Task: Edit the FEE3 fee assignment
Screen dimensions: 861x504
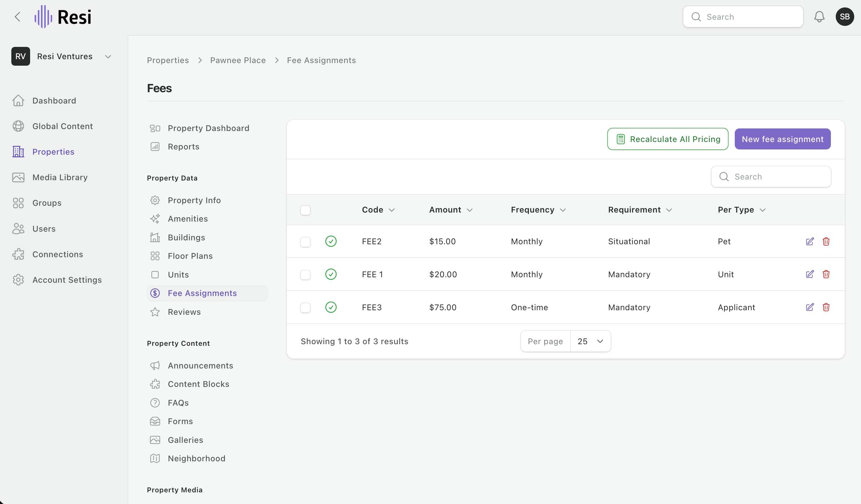Action: (810, 307)
